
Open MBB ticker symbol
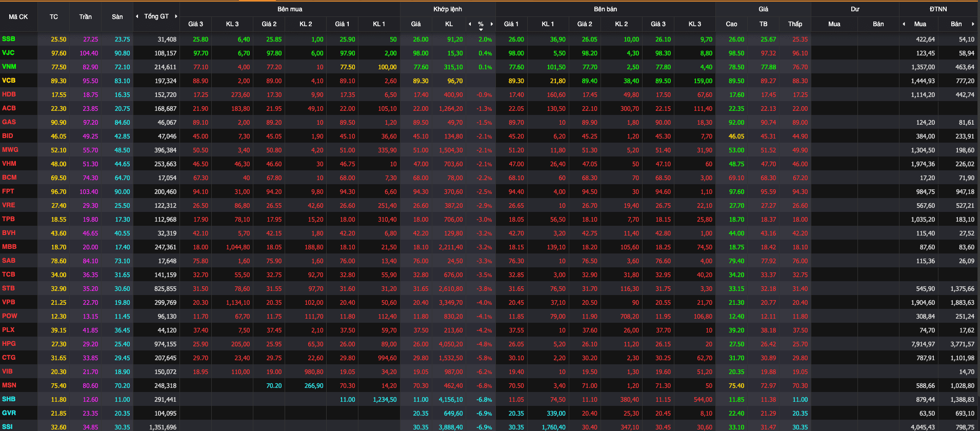click(x=9, y=247)
